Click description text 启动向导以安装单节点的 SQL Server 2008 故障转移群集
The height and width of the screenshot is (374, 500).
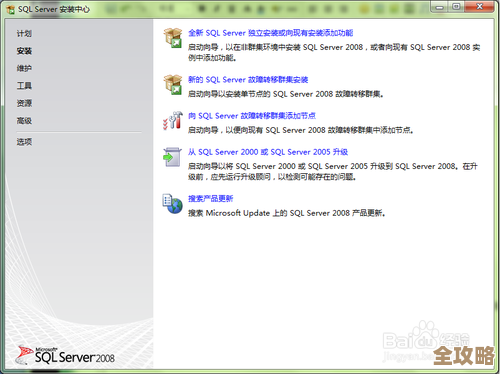point(285,94)
